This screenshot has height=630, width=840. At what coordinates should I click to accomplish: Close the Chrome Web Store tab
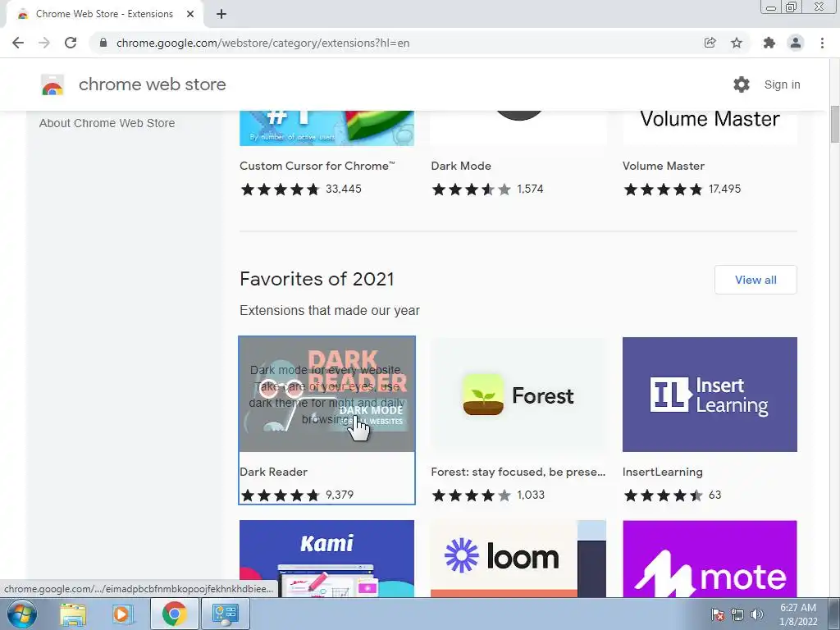[x=190, y=14]
